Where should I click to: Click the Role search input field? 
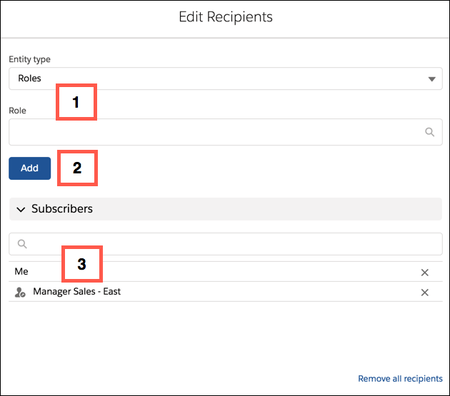coord(225,132)
